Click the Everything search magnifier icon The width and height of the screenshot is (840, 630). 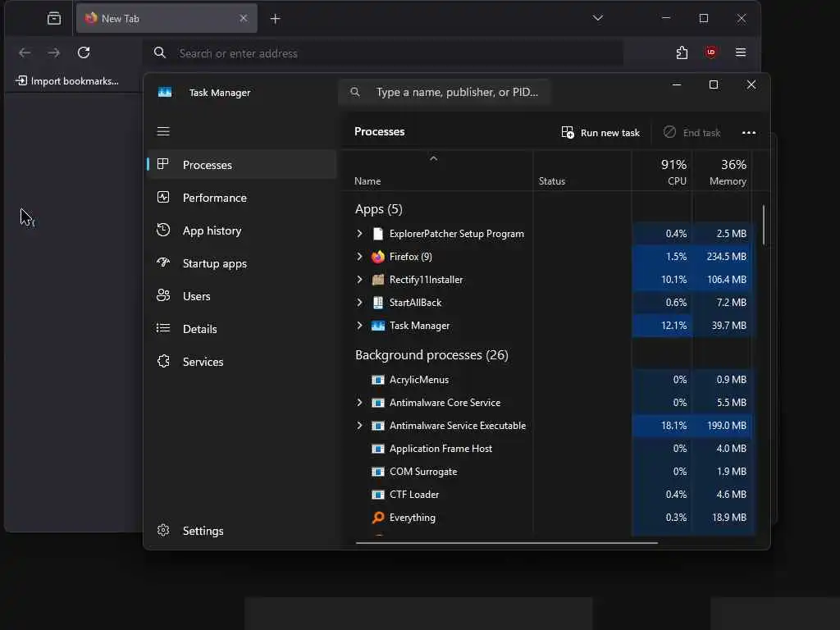coord(377,518)
